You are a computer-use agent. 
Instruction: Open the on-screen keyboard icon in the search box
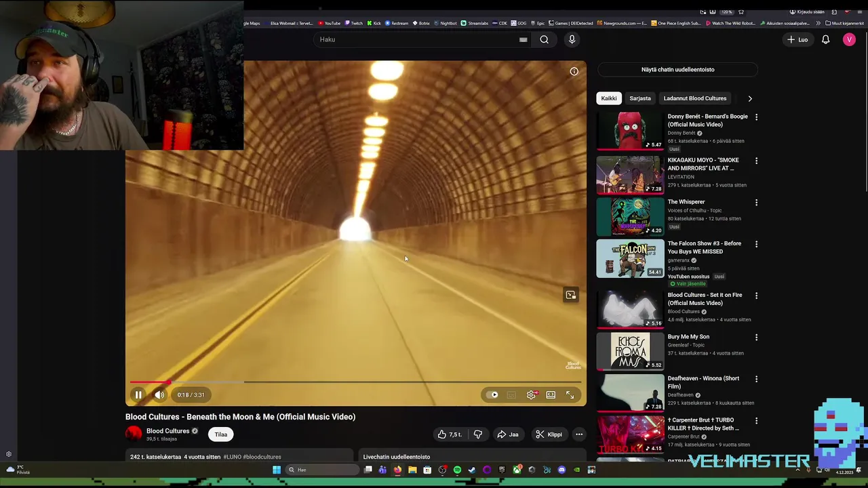pos(523,39)
